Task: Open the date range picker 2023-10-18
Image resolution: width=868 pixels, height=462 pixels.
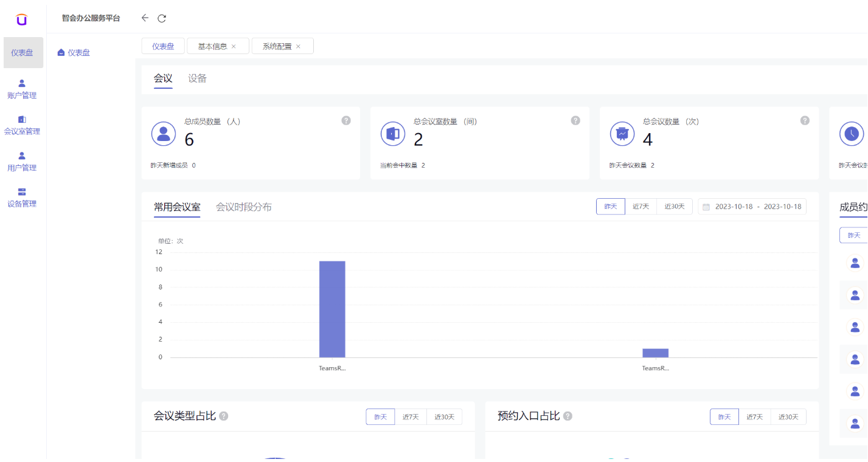Action: tap(752, 207)
